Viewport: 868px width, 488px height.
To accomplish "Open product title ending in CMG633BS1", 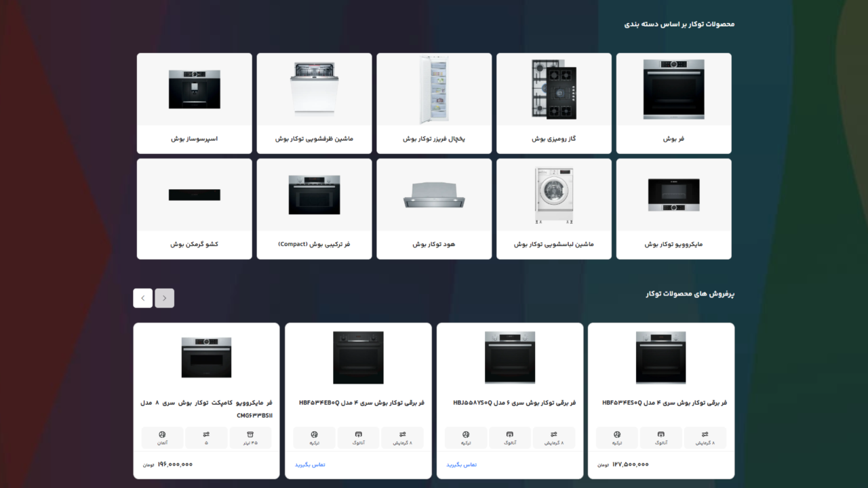I will (x=206, y=409).
